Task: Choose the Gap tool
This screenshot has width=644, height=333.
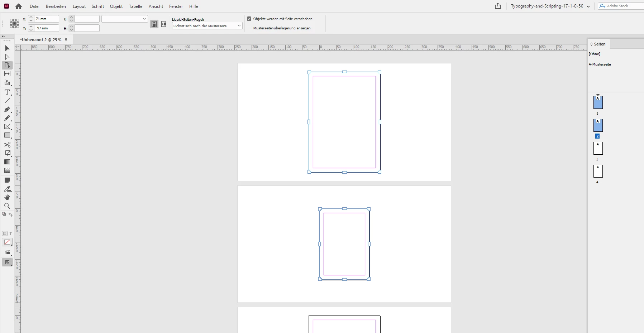Action: click(x=7, y=74)
